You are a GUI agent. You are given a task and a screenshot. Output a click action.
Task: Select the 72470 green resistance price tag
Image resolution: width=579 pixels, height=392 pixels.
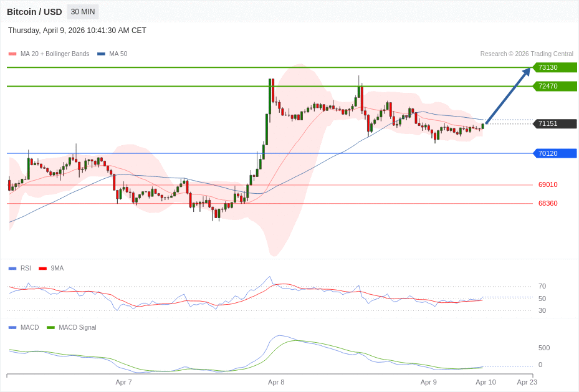[x=555, y=86]
